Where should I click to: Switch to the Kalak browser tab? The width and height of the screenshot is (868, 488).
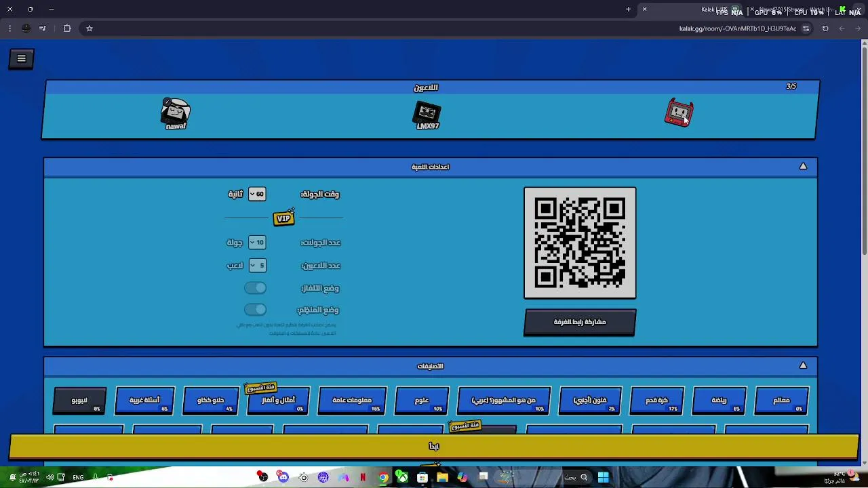click(x=692, y=9)
